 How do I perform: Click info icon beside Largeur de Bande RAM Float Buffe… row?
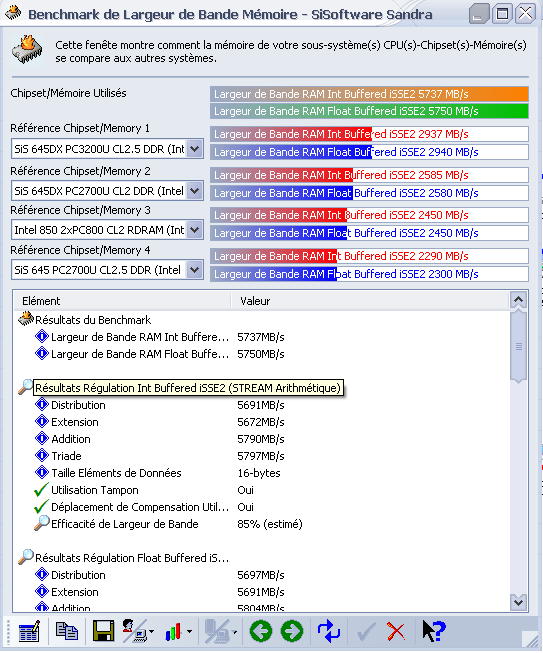click(42, 353)
